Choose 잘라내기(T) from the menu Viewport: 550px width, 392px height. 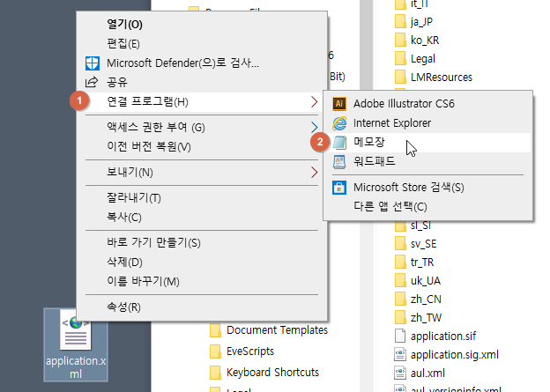pos(202,197)
